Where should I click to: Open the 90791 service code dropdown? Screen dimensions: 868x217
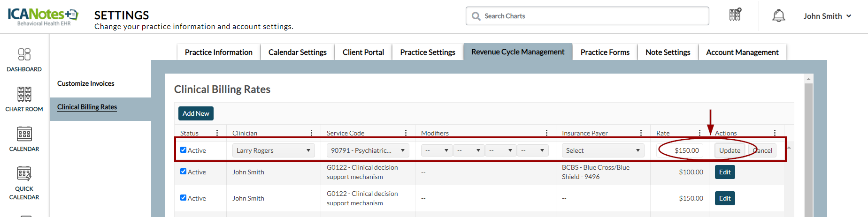pos(368,150)
